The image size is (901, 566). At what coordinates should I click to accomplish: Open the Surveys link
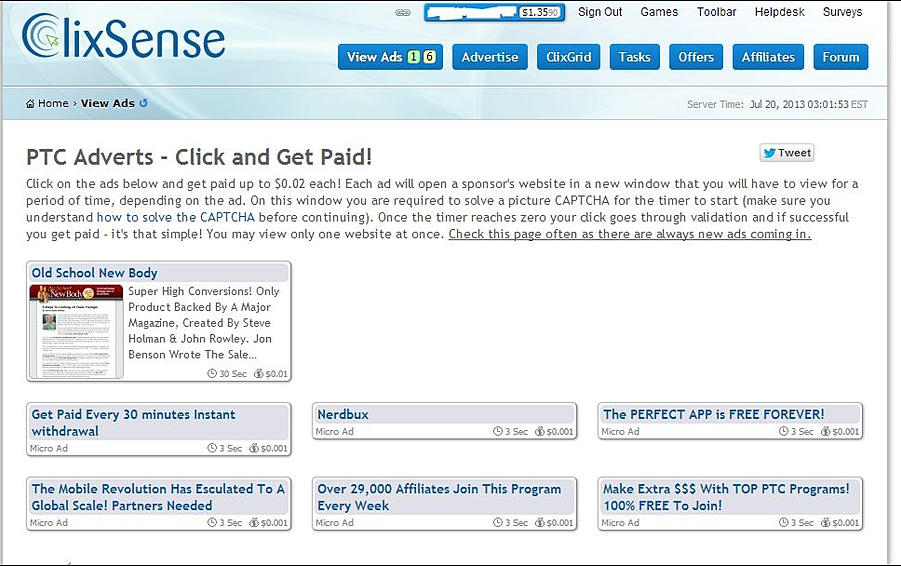[842, 11]
